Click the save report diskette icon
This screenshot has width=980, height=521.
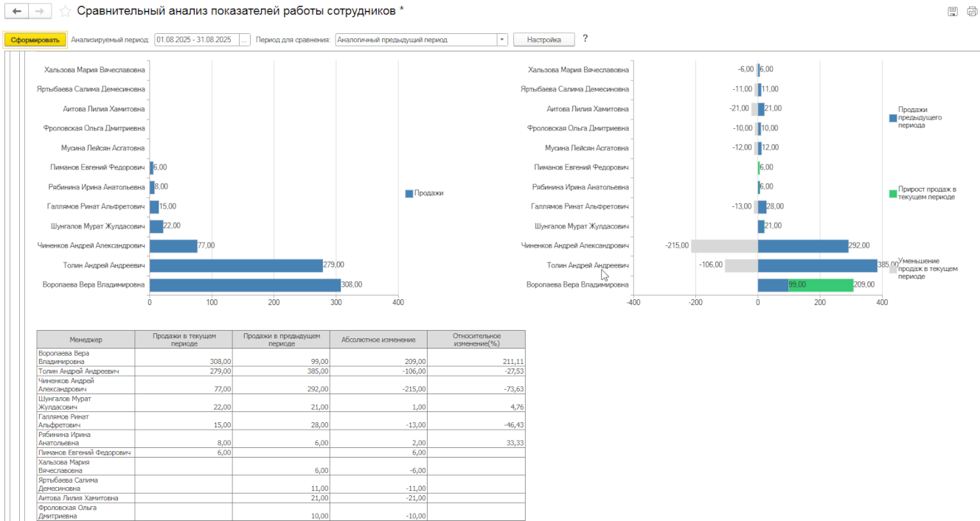pos(953,12)
